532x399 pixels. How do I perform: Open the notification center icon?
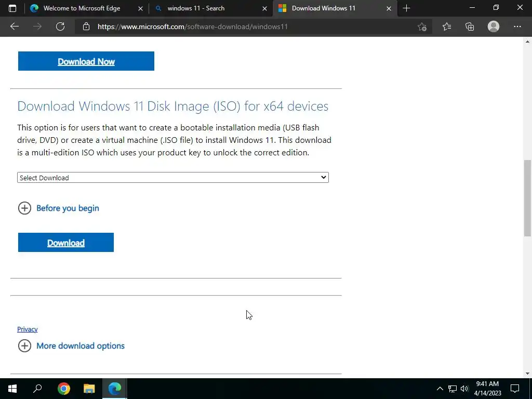tap(515, 389)
